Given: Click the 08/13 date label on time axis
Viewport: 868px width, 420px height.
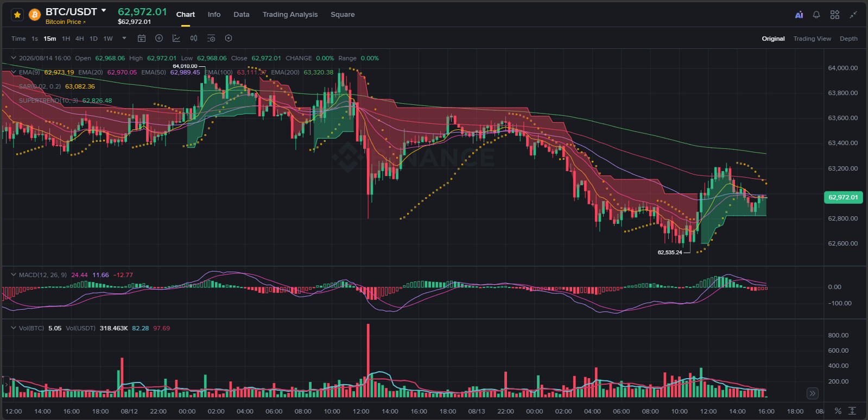Looking at the screenshot, I should tap(477, 411).
